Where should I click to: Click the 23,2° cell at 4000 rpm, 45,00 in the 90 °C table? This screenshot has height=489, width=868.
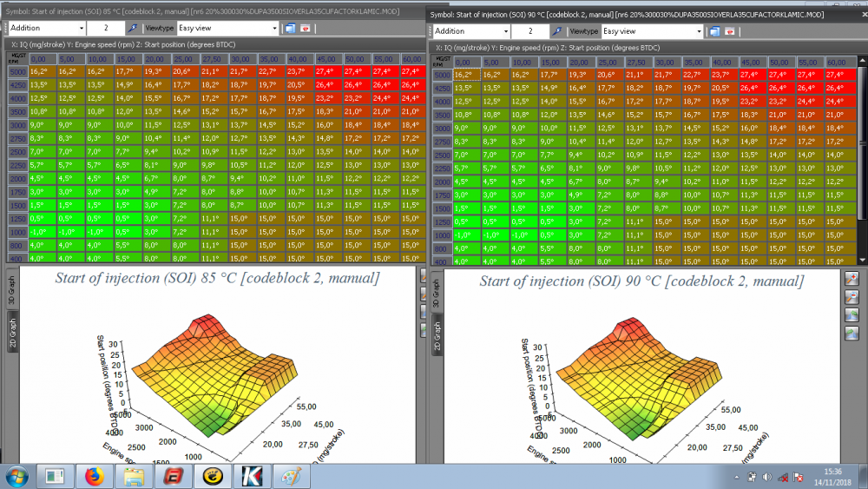[x=754, y=102]
